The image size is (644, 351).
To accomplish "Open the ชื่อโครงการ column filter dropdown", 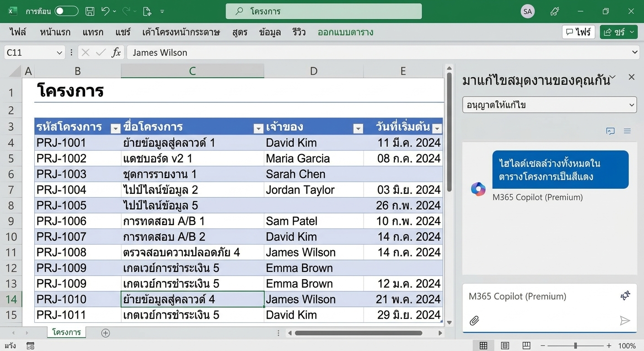I will 258,129.
